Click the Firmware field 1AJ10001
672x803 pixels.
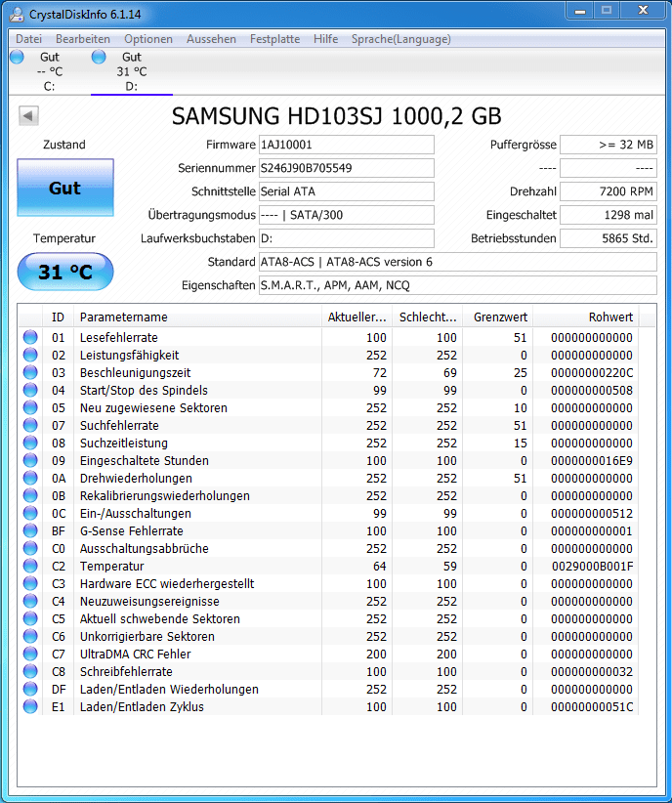click(x=346, y=145)
